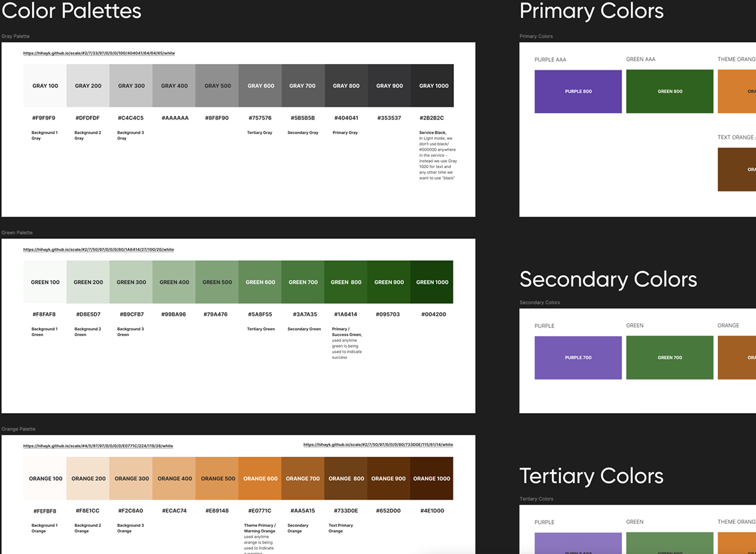Viewport: 756px width, 554px height.
Task: Click the GREEN 300 swatch
Action: click(131, 282)
